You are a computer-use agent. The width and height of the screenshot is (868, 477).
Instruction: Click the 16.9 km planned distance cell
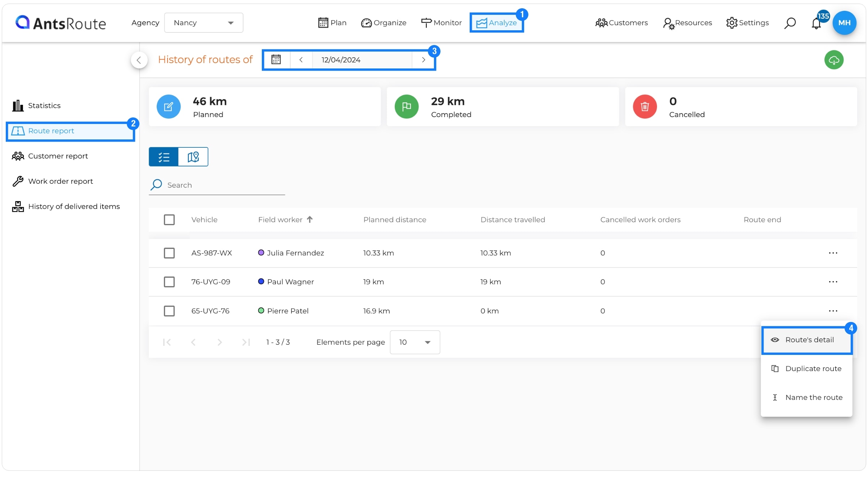[376, 311]
